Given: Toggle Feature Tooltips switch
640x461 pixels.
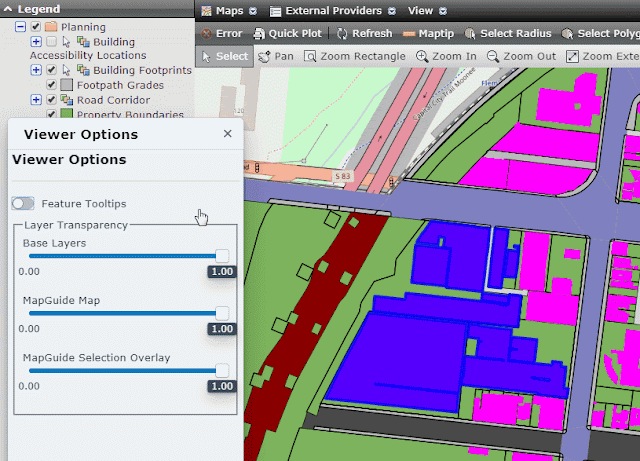Looking at the screenshot, I should (x=23, y=203).
